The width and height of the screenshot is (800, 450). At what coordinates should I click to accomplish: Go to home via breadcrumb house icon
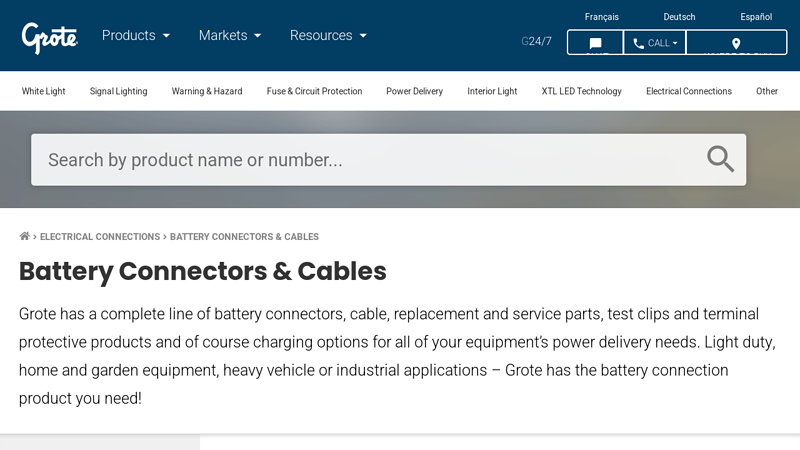(24, 236)
